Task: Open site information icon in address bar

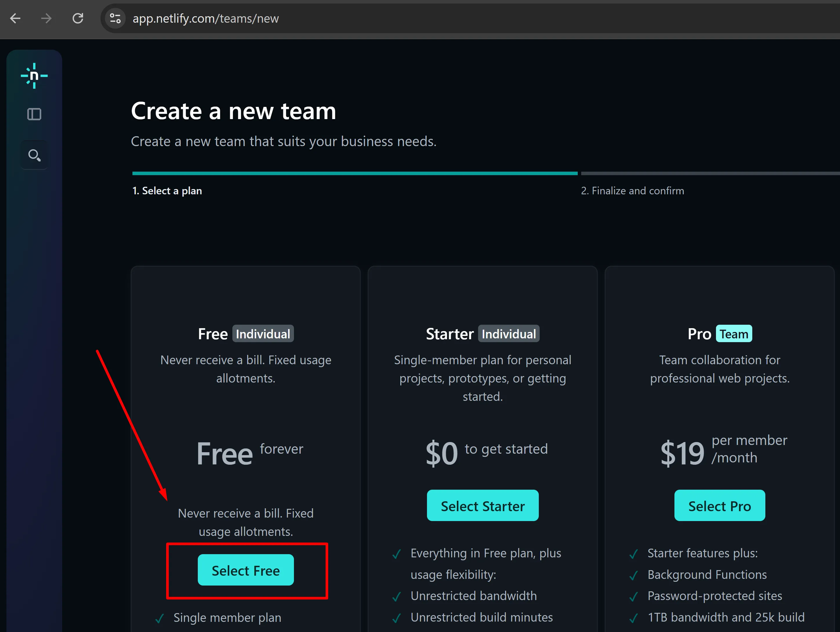Action: click(x=115, y=18)
